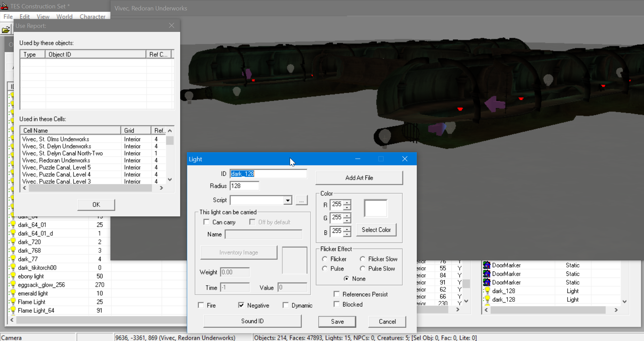
Task: Click the lightbulb icon next to Flame Light_64
Action: [x=13, y=310]
